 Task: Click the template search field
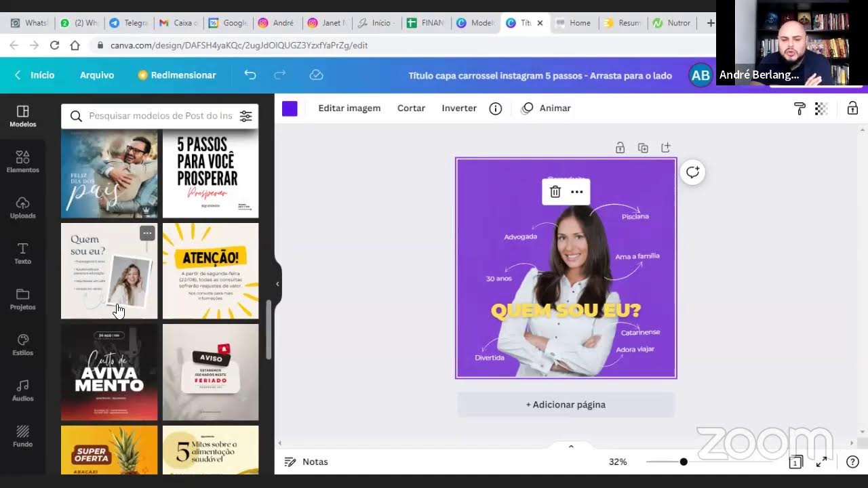coord(160,116)
